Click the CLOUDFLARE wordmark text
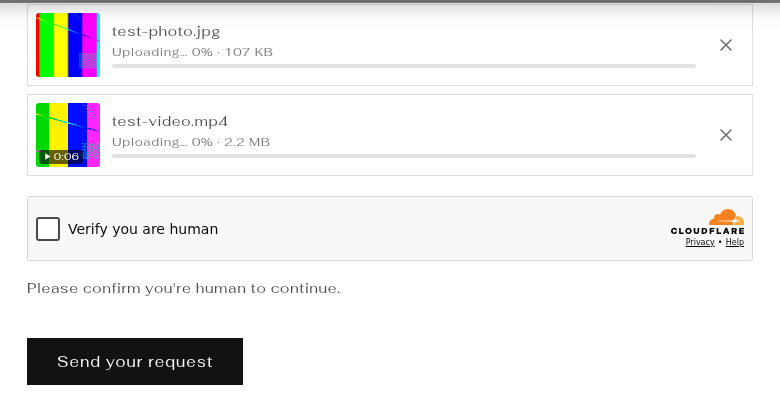Screen dimensions: 780x402 [707, 231]
